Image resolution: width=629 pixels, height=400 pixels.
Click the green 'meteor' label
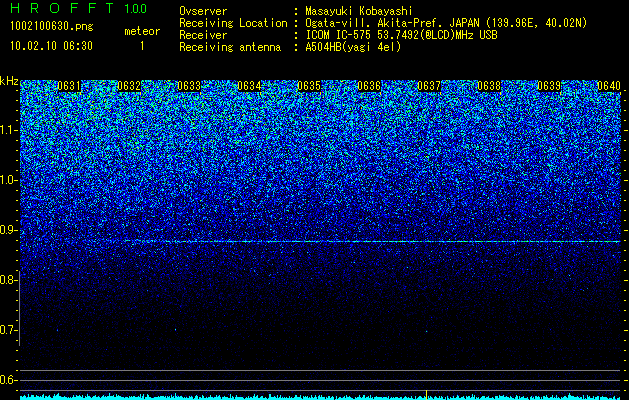(142, 31)
